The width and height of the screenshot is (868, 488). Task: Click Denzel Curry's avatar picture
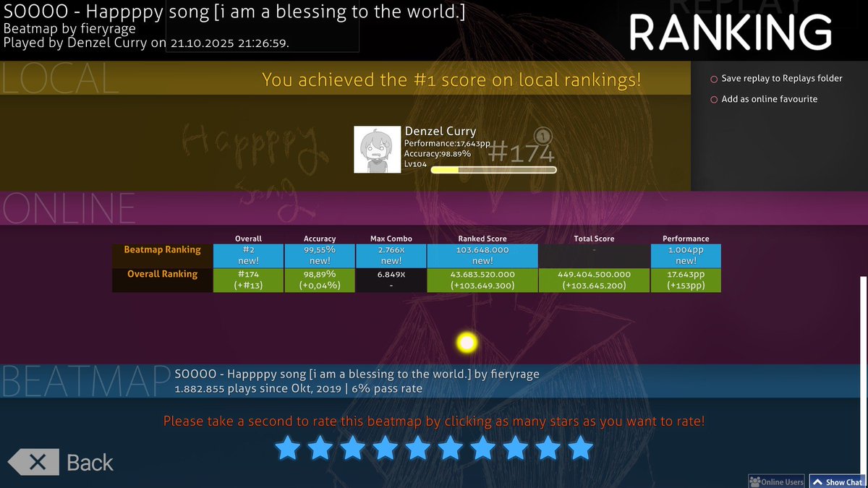point(377,150)
